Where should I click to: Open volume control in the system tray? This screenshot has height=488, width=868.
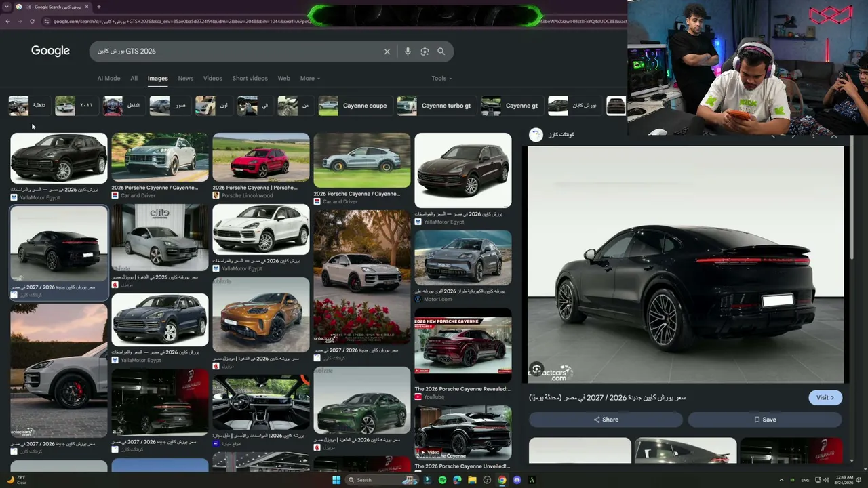pyautogui.click(x=825, y=480)
